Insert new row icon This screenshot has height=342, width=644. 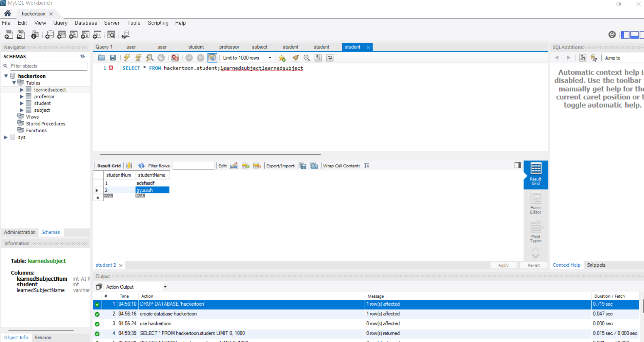[x=246, y=166]
